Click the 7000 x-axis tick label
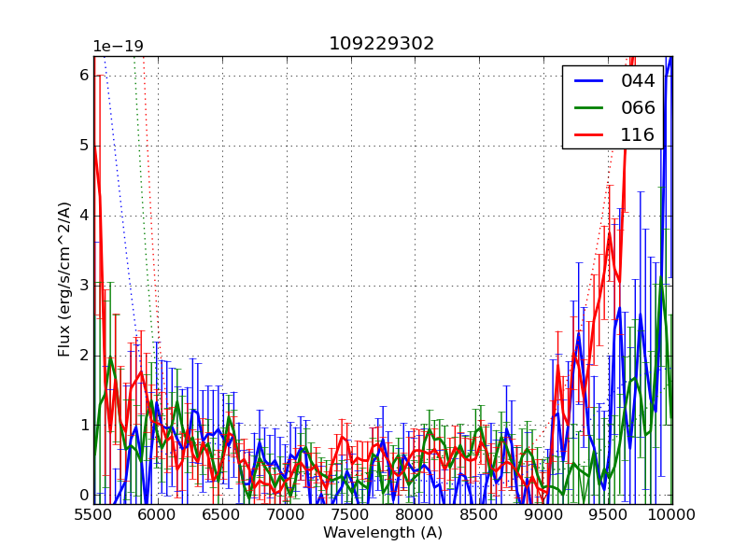 pos(287,514)
